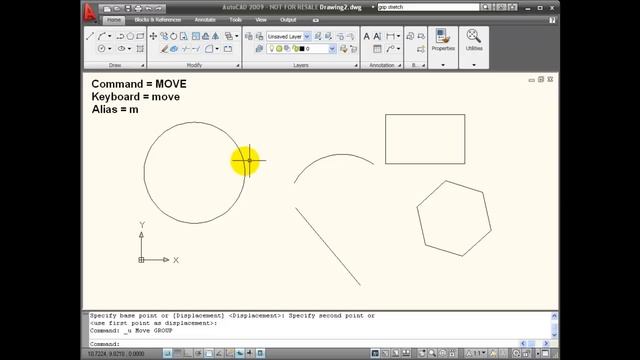Click the coordinates readout in status bar
The image size is (640, 360).
[x=116, y=353]
